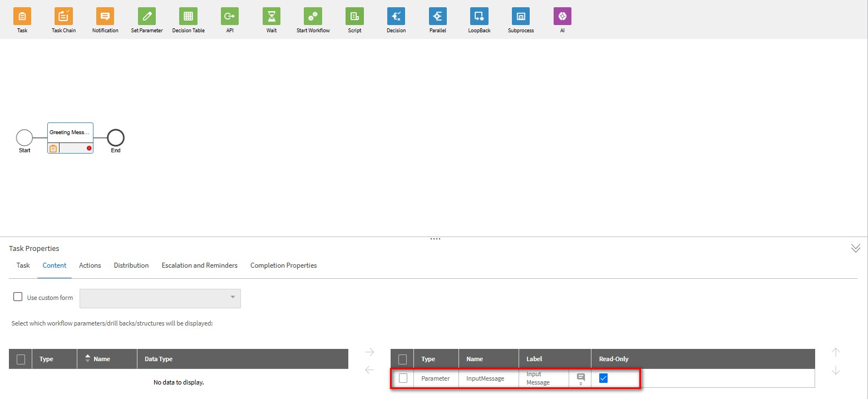This screenshot has height=399, width=868.
Task: Select the LoopBack tool icon
Action: click(479, 16)
